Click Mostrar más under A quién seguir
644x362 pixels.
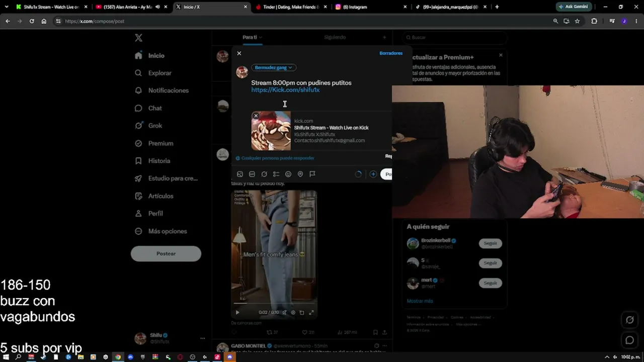coord(420,301)
